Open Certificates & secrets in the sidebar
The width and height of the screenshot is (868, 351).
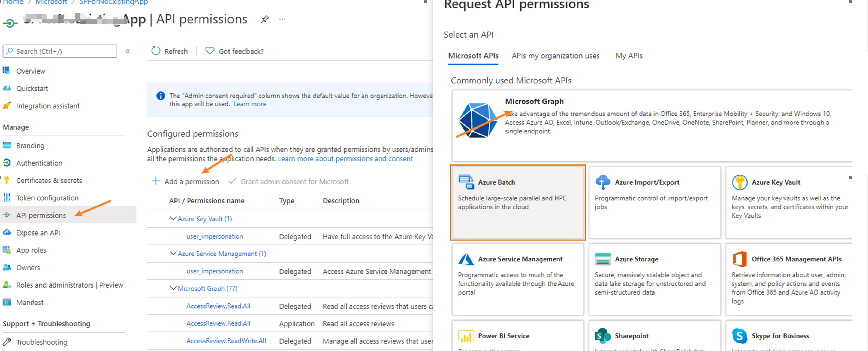point(49,180)
